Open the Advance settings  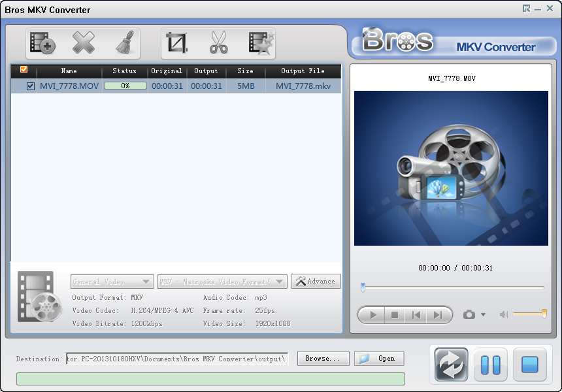click(x=316, y=282)
